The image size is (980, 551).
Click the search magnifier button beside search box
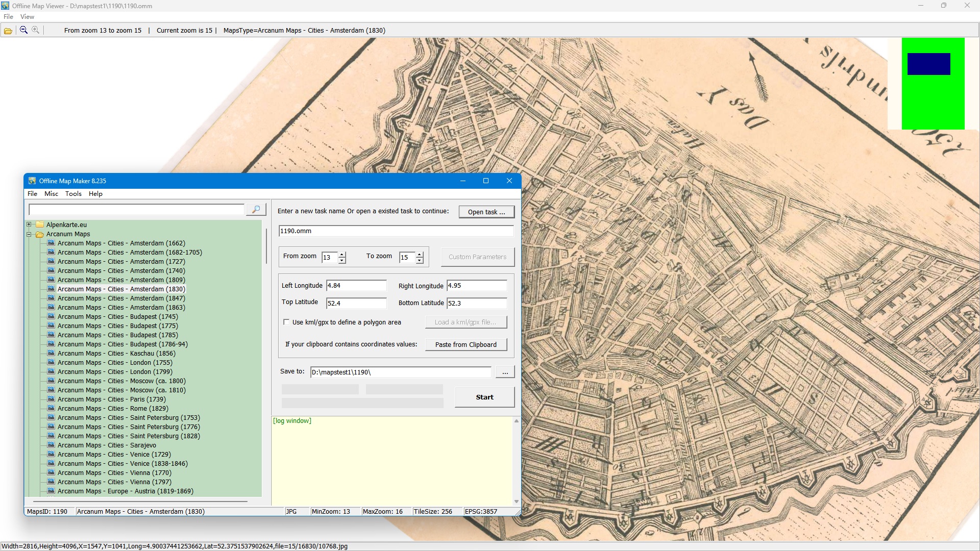256,210
